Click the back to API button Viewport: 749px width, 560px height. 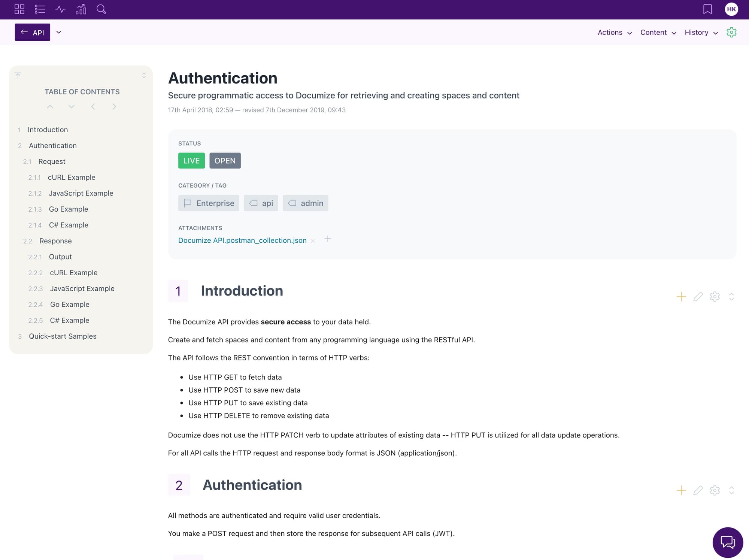click(33, 33)
